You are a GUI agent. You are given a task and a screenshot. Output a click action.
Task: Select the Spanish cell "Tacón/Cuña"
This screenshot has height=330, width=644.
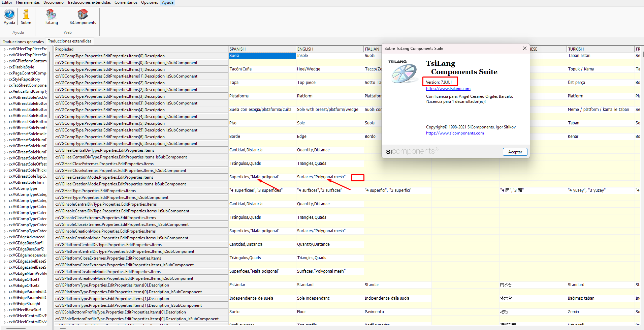pos(262,69)
